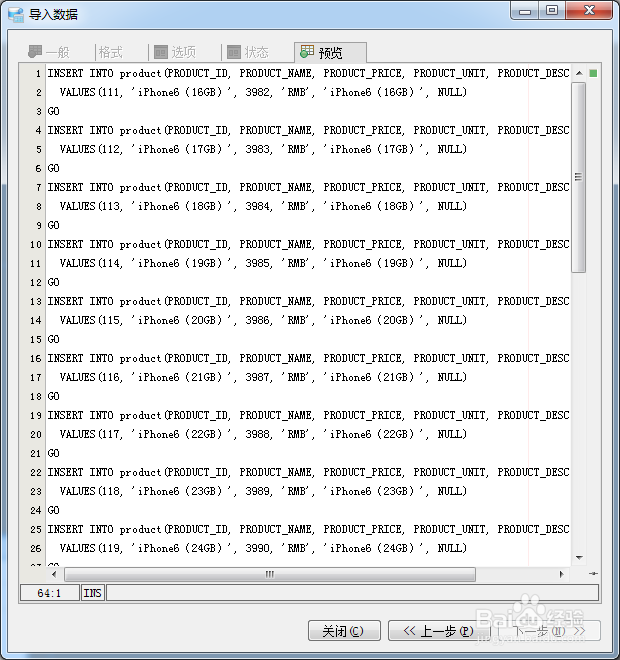The image size is (620, 660).
Task: Click the 64:1 cursor position field
Action: point(50,593)
